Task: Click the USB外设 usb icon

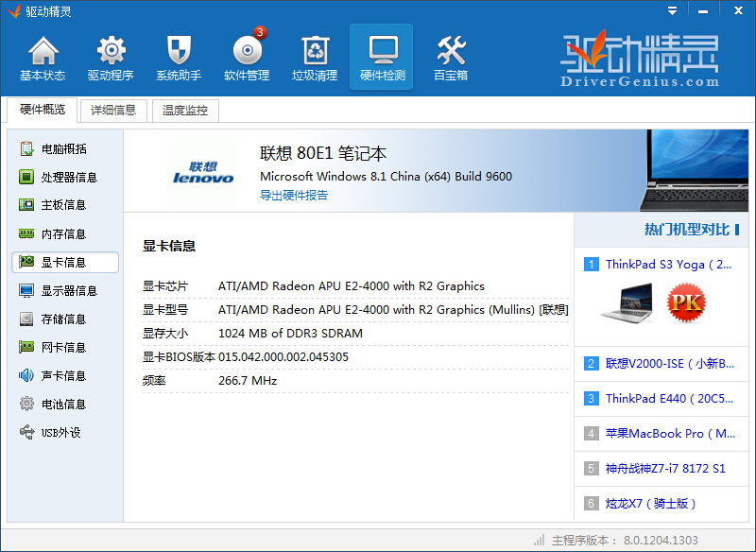Action: [26, 432]
